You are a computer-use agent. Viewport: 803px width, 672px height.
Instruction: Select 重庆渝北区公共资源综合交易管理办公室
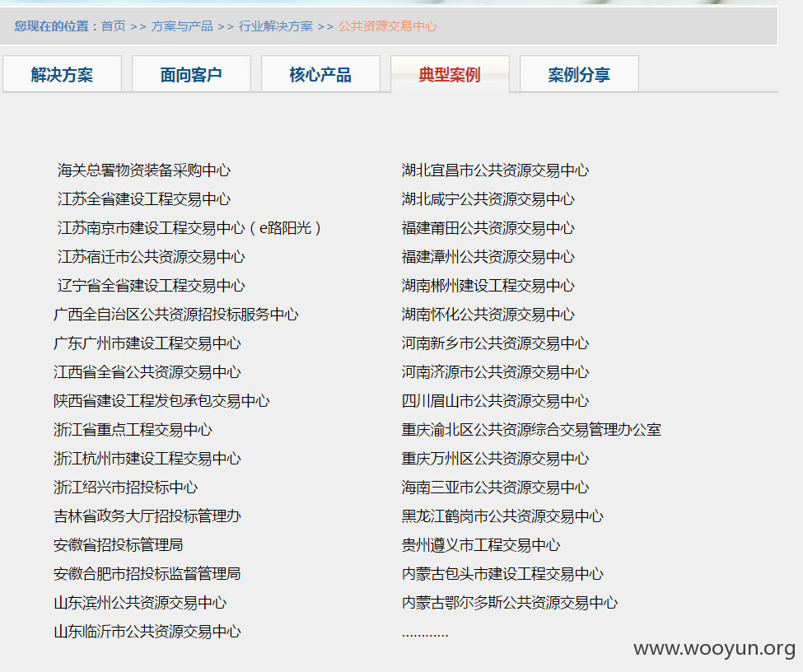(531, 429)
